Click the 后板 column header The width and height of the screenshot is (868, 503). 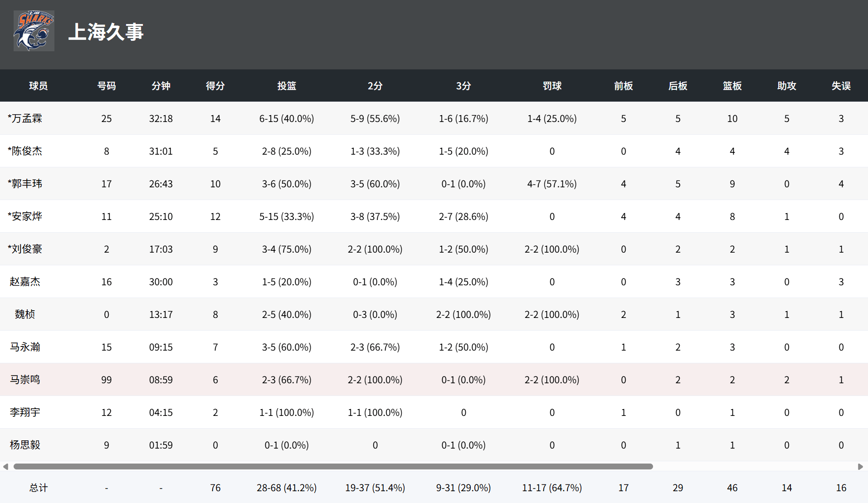point(678,86)
